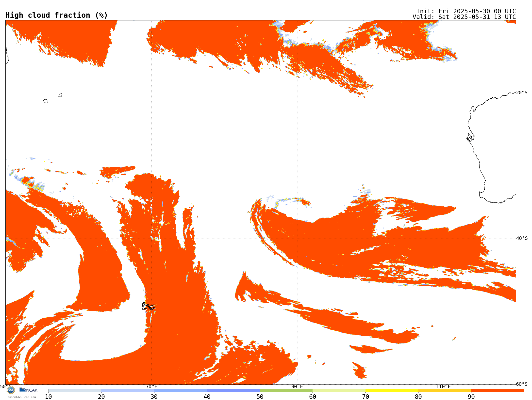Click the Mauritius island outline below 20°S line
532x400 pixels.
pyautogui.click(x=60, y=95)
